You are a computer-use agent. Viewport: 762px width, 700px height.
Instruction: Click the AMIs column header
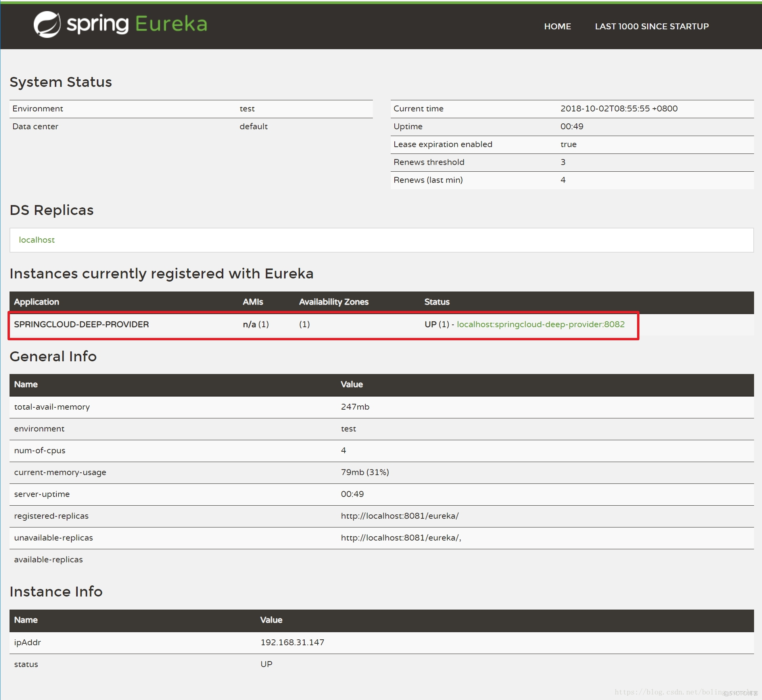[x=253, y=302]
